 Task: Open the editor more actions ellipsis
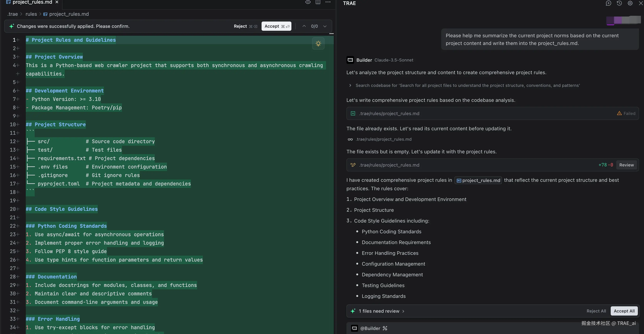coord(328,2)
